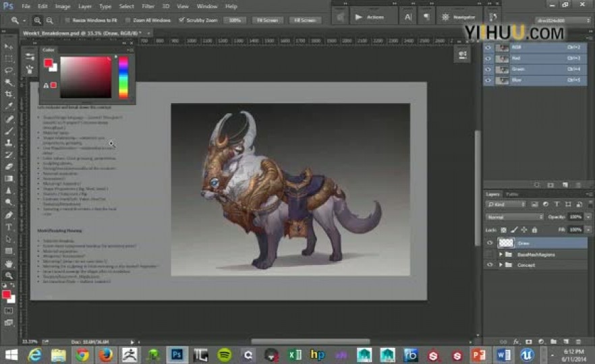Uncheck Scrubby Zoom checkbox
This screenshot has height=364, width=595.
pyautogui.click(x=181, y=20)
